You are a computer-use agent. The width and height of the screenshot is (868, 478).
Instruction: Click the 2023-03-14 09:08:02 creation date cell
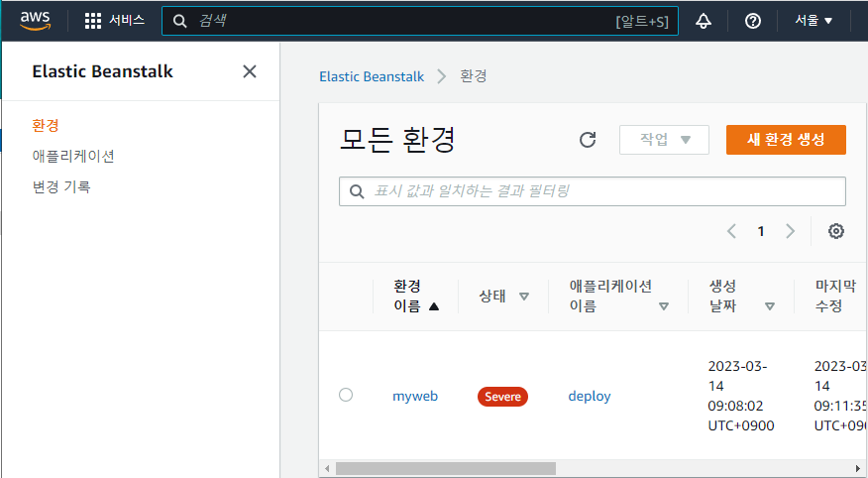pos(741,396)
